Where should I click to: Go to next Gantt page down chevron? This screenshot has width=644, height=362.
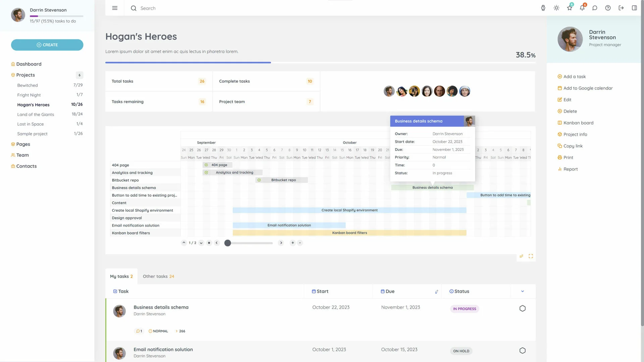click(201, 243)
